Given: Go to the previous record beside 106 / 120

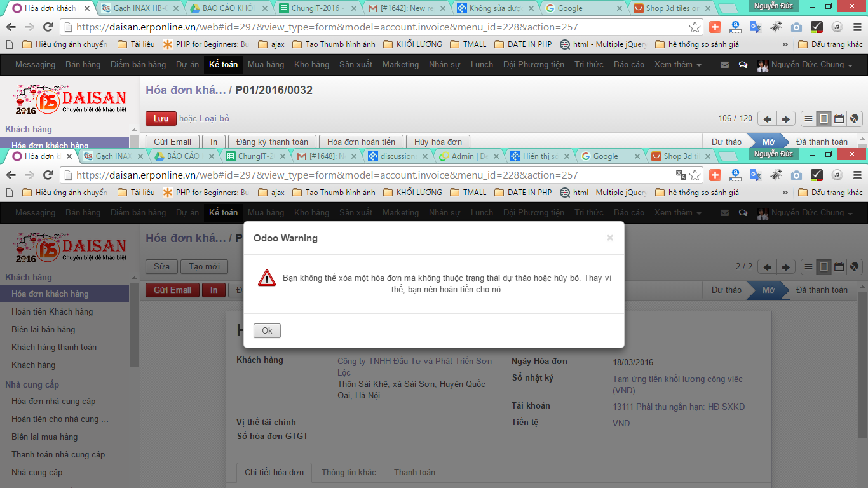Looking at the screenshot, I should pyautogui.click(x=768, y=119).
